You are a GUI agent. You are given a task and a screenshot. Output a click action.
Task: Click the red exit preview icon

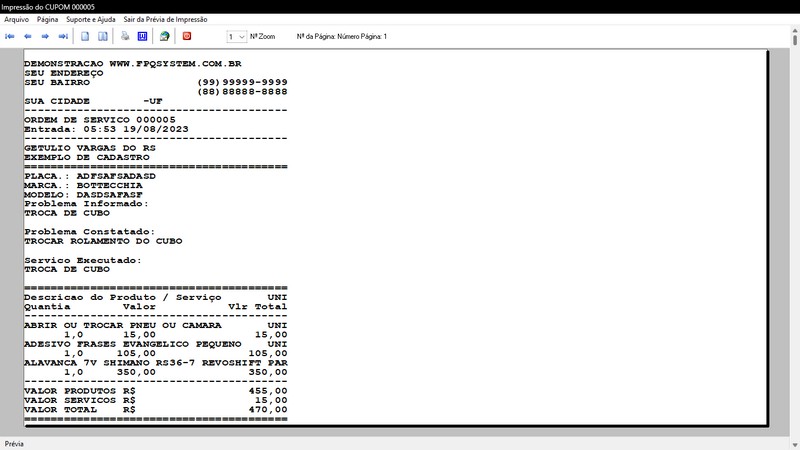pos(187,36)
